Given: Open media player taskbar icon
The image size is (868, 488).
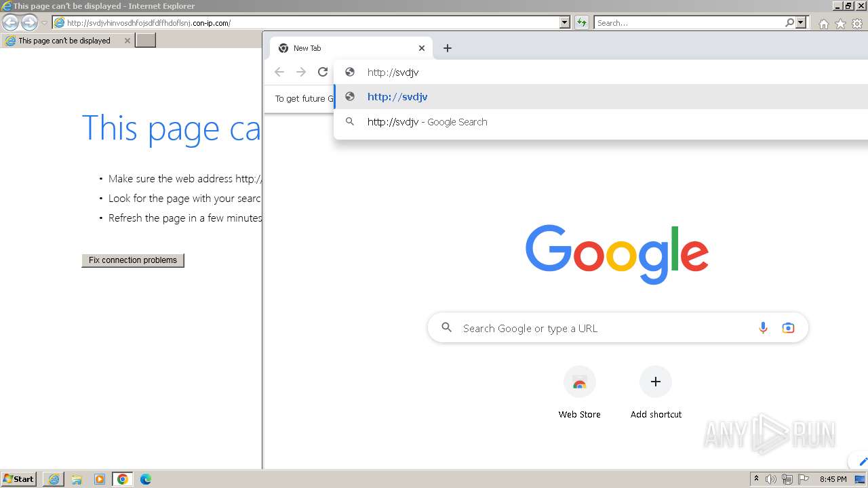Looking at the screenshot, I should [x=100, y=479].
